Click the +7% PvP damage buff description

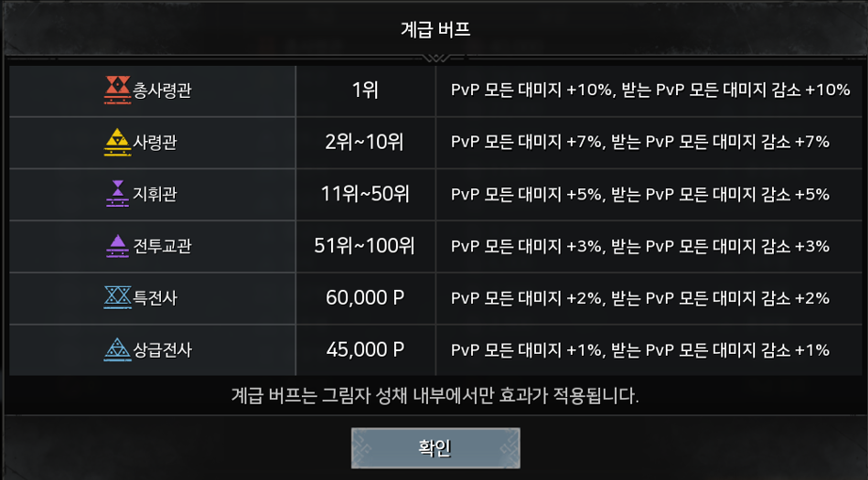pyautogui.click(x=639, y=142)
